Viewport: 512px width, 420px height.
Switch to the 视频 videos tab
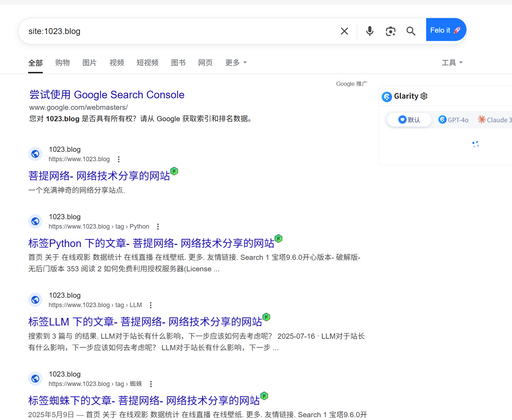point(116,63)
